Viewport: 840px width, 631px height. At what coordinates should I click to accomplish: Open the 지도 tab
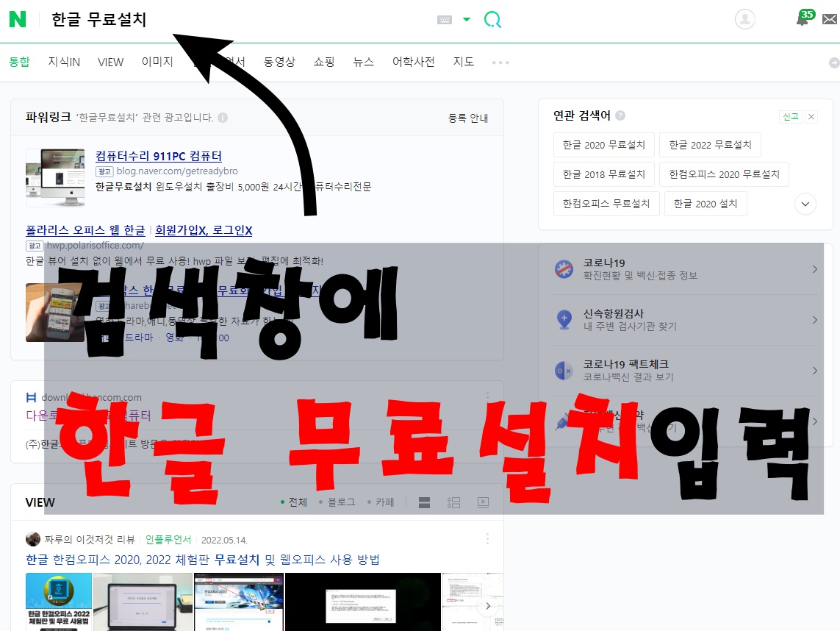pos(464,62)
